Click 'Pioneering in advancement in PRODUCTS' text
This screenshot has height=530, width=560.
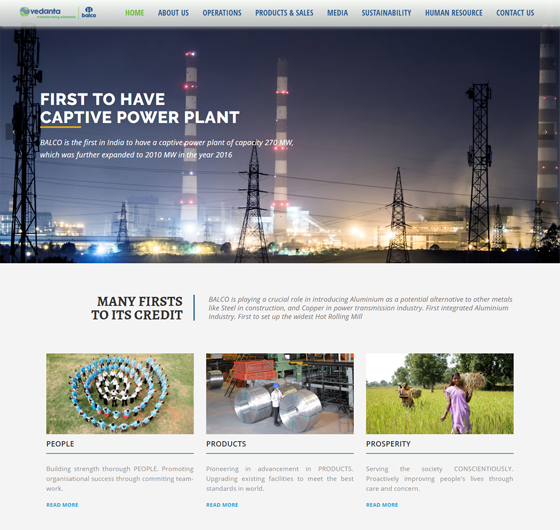280,478
